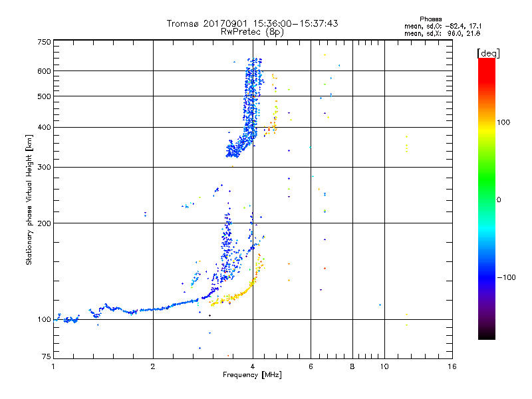
Task: Click the "200" height axis tick label
Action: pyautogui.click(x=44, y=223)
